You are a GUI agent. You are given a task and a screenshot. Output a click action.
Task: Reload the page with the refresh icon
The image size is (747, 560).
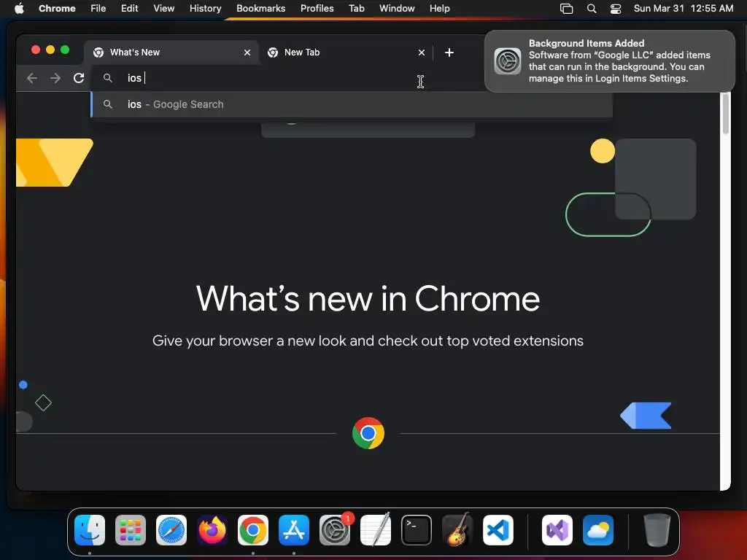[x=79, y=78]
